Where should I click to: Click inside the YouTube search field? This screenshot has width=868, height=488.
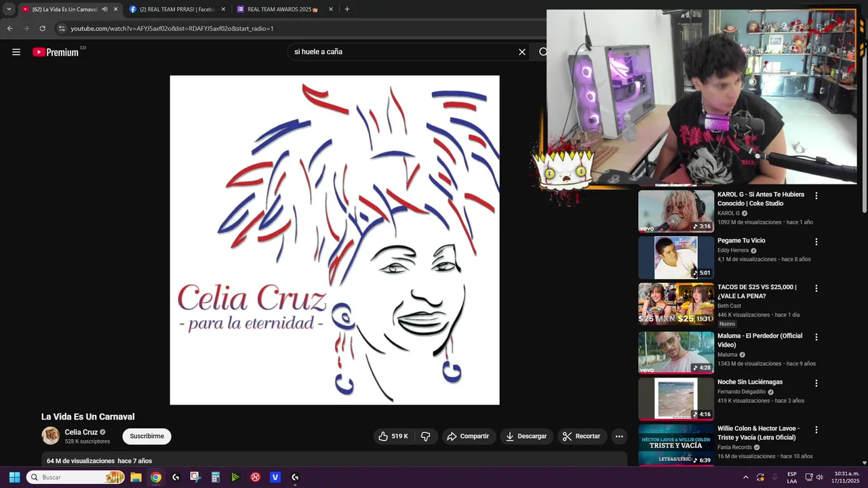400,52
